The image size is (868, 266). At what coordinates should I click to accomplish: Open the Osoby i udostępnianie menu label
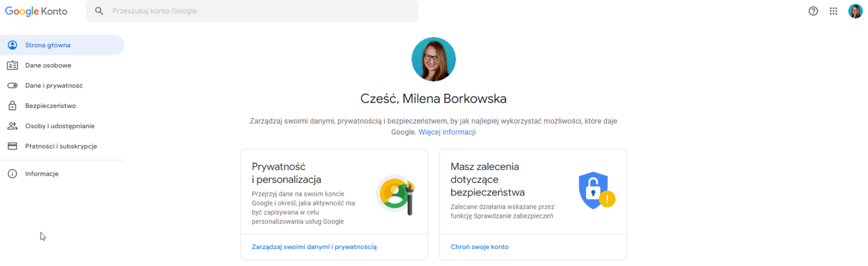click(60, 126)
